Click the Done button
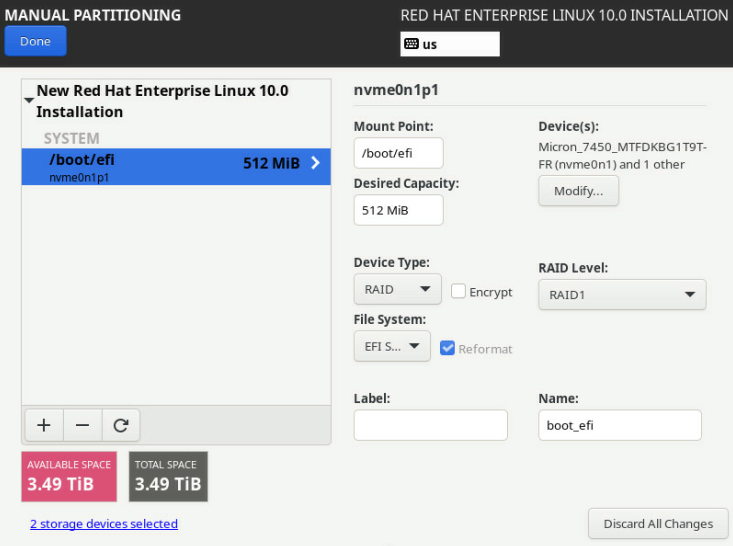 36,41
